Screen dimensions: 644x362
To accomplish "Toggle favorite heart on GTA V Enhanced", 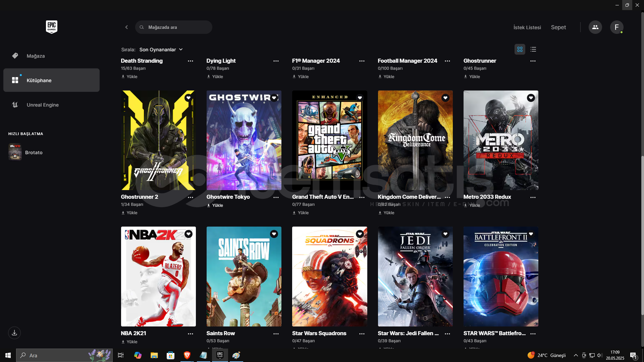I will (x=360, y=98).
